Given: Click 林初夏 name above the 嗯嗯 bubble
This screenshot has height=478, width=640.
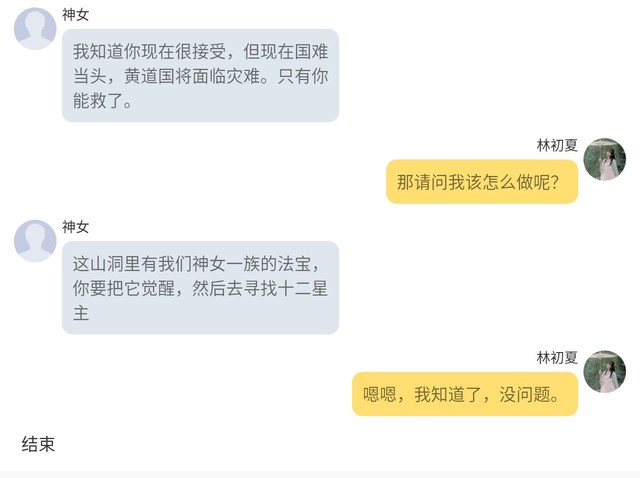Looking at the screenshot, I should pyautogui.click(x=557, y=358).
